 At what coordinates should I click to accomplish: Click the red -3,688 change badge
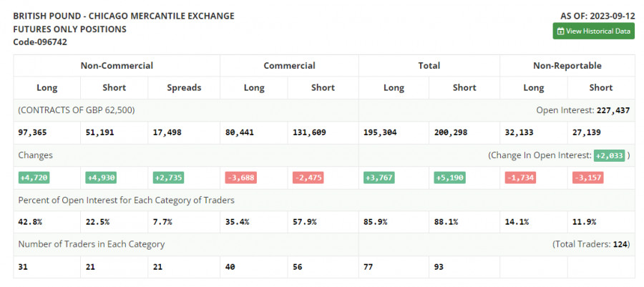point(240,177)
